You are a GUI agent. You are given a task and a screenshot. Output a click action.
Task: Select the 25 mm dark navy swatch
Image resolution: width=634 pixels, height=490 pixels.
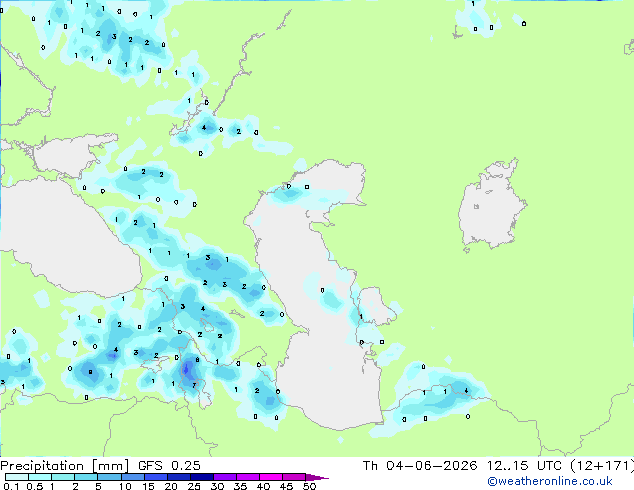click(202, 477)
